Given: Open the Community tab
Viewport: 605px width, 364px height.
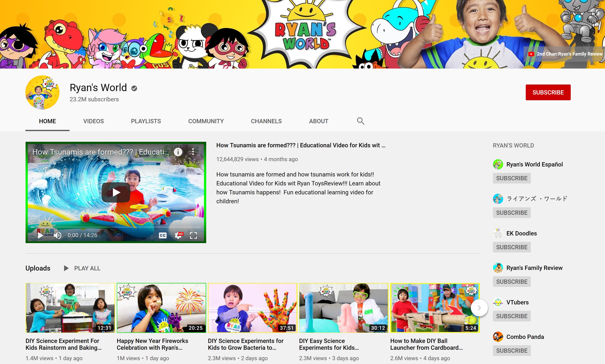Looking at the screenshot, I should point(206,121).
